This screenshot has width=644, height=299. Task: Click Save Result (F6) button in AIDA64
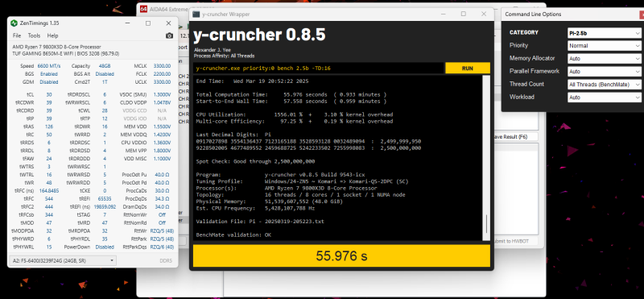pos(517,136)
